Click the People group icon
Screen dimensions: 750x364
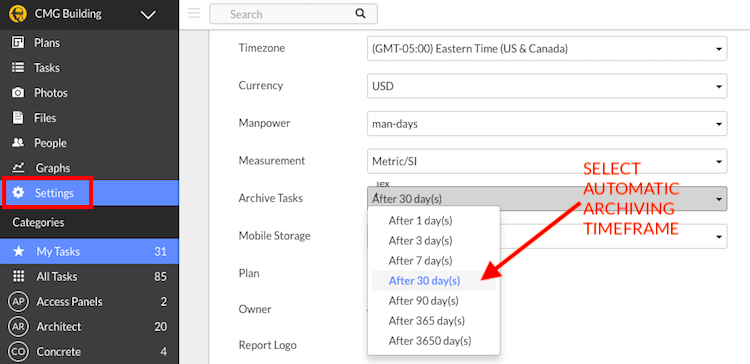[18, 143]
